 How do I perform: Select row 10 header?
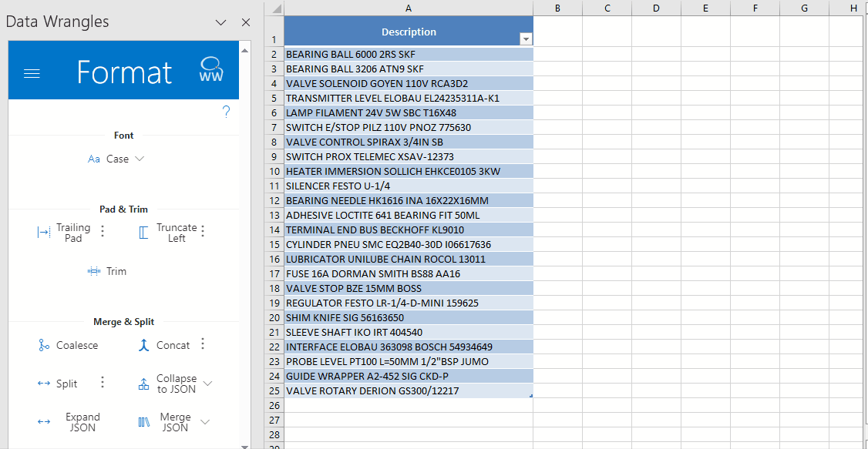tap(274, 171)
